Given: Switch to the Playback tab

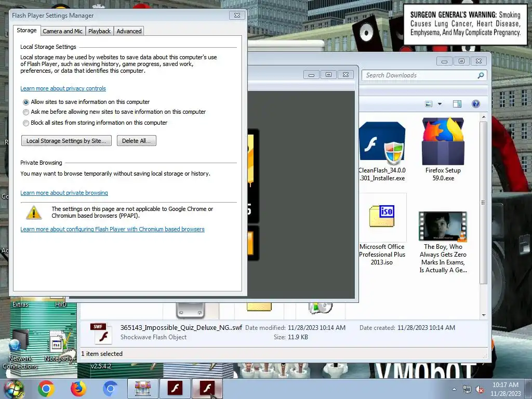Looking at the screenshot, I should click(99, 31).
